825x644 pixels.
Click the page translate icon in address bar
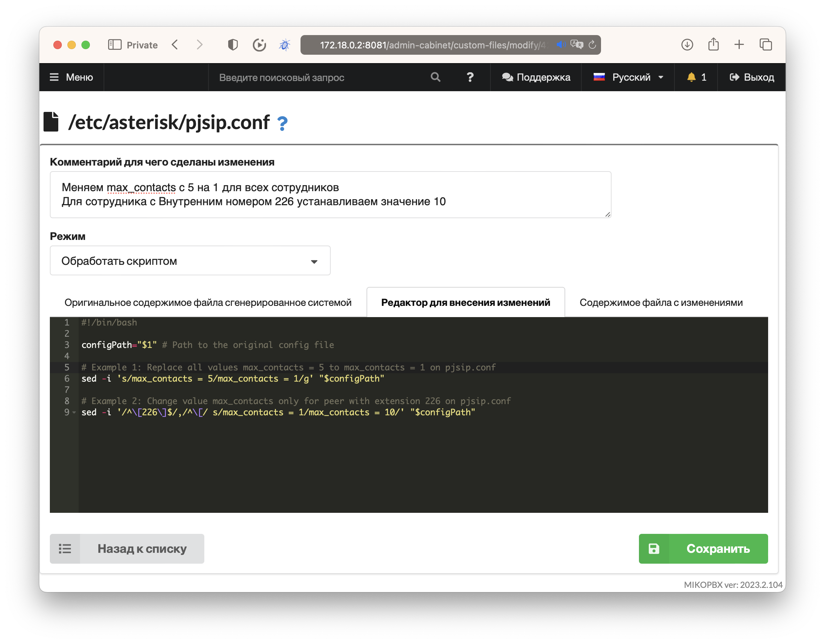click(x=577, y=45)
